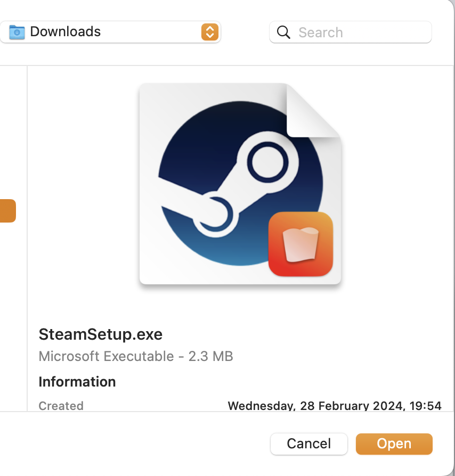455x476 pixels.
Task: Click the Steam logo file preview
Action: 240,184
